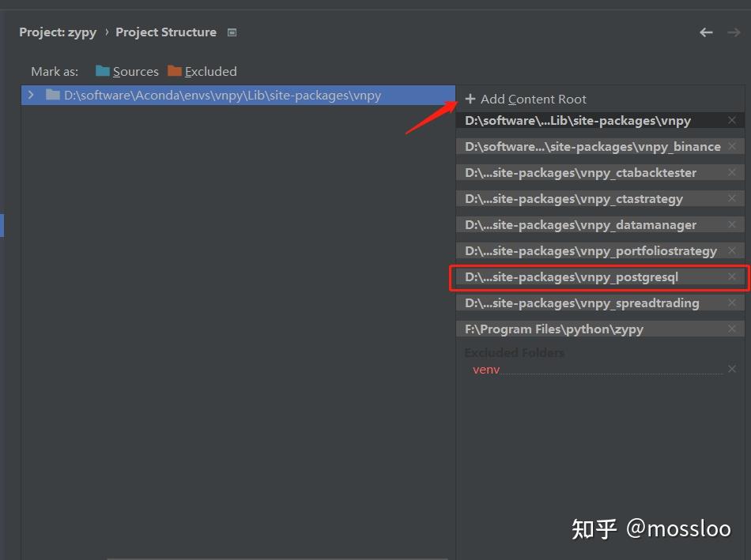751x560 pixels.
Task: Click the Project Structure breadcrumb
Action: (166, 32)
